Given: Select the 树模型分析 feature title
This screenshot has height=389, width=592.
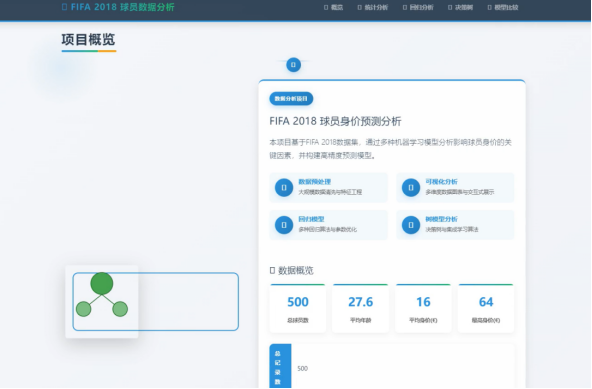Looking at the screenshot, I should [x=441, y=219].
